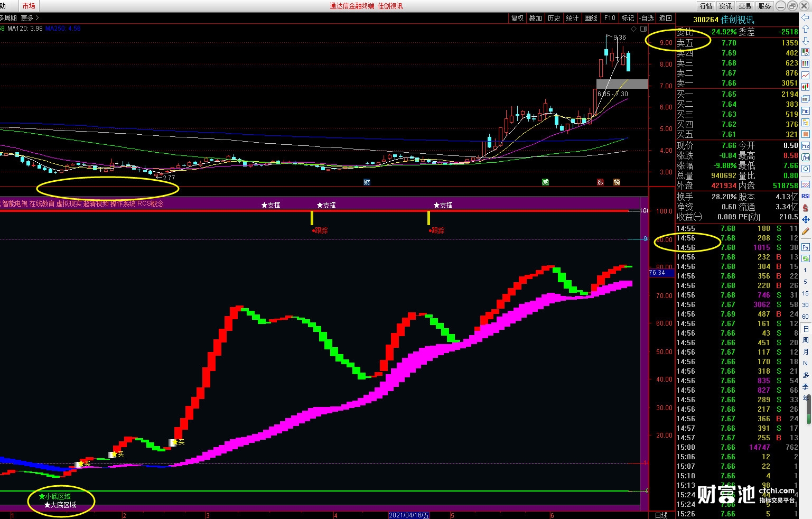Switch to 15-minute period
Viewport: 812px width, 519px height.
point(806,293)
